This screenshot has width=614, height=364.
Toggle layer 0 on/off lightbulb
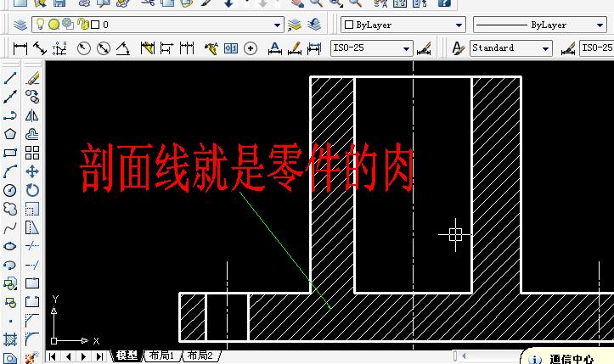click(x=40, y=25)
